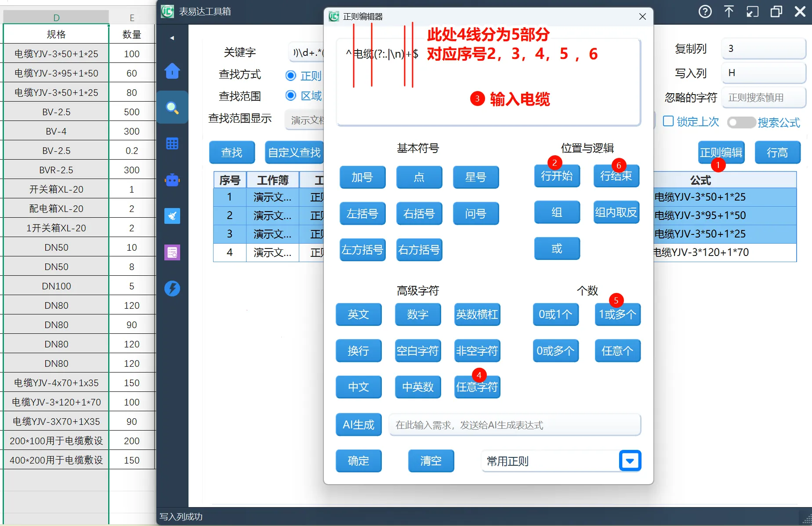Viewport: 812px width, 526px height.
Task: Insert the 非空字符 class
Action: tap(477, 351)
